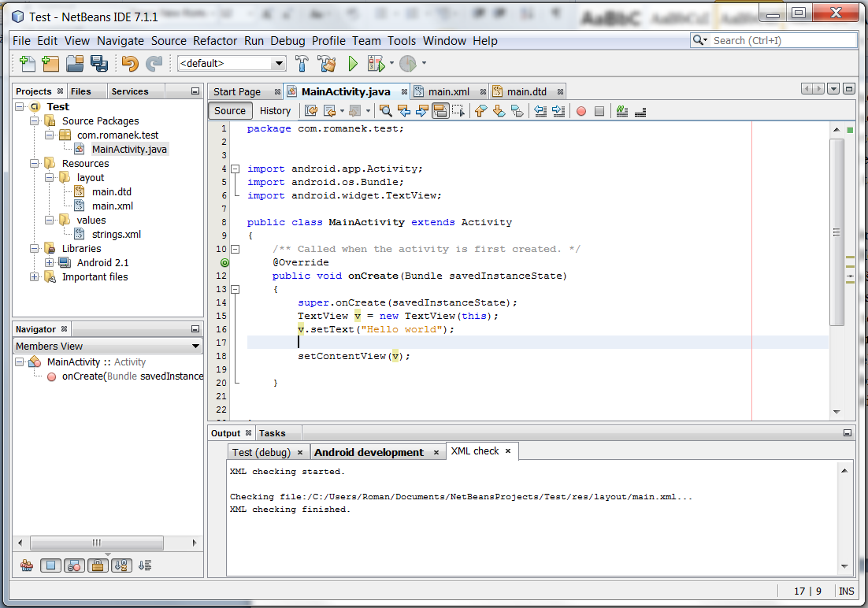The image size is (868, 608).
Task: Click Stop Macro Recording square icon
Action: tap(599, 111)
